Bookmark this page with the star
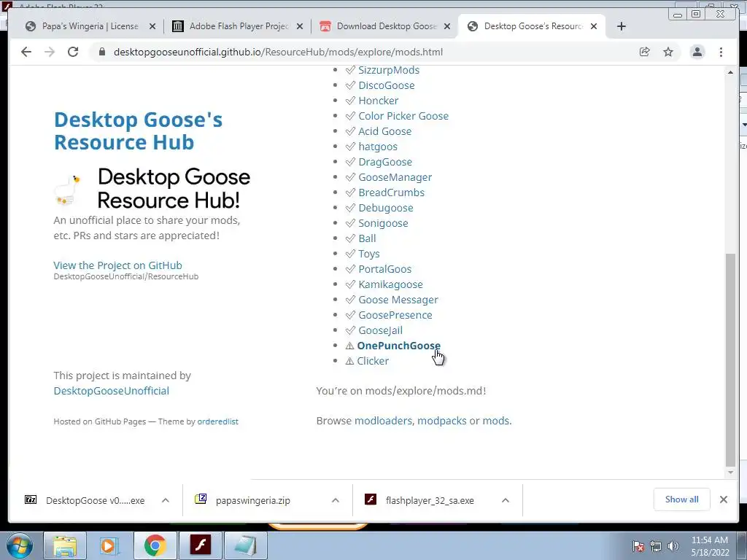747x560 pixels. [668, 52]
